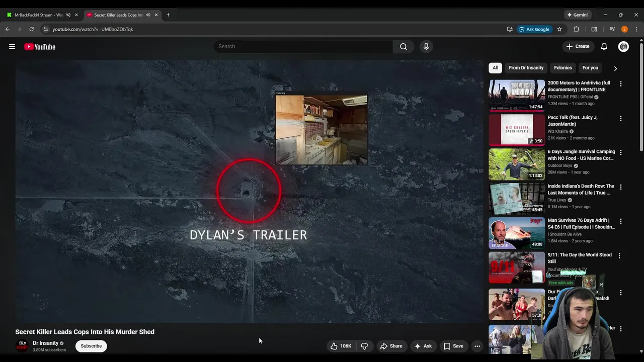Mute the MrBackPackN Stream tab

point(68,15)
